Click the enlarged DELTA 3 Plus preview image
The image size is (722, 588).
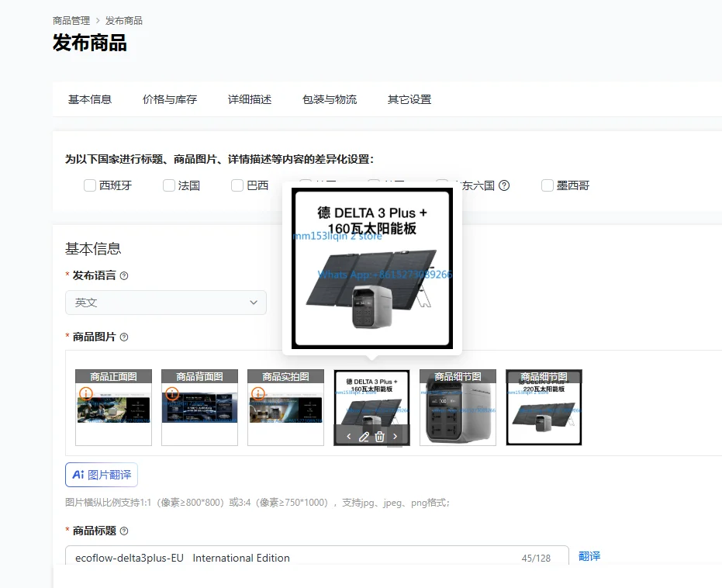tap(372, 268)
